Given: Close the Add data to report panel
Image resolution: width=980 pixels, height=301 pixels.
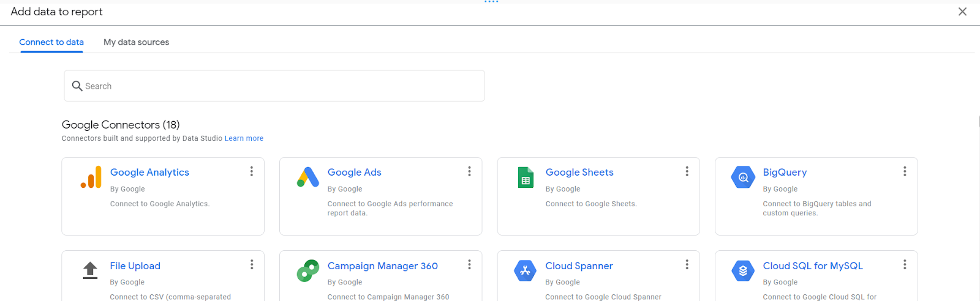Looking at the screenshot, I should [x=962, y=12].
